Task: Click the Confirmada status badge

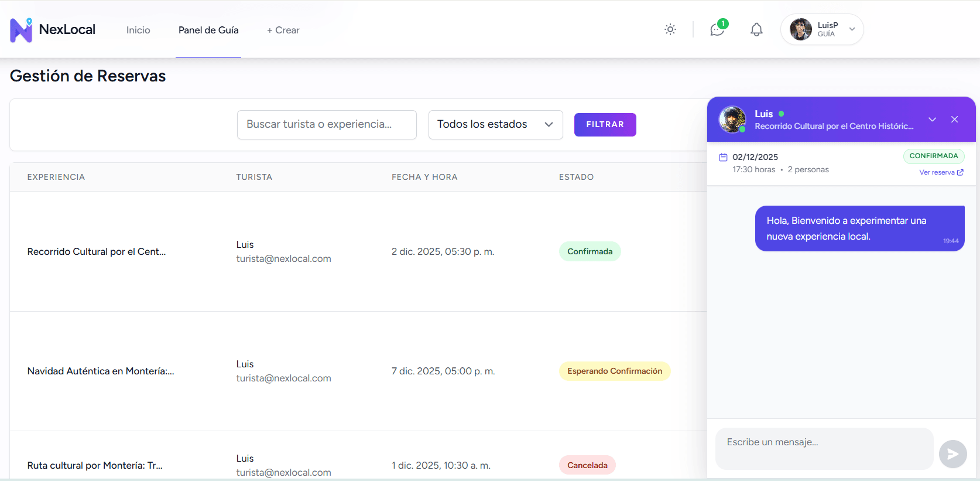Action: tap(590, 251)
